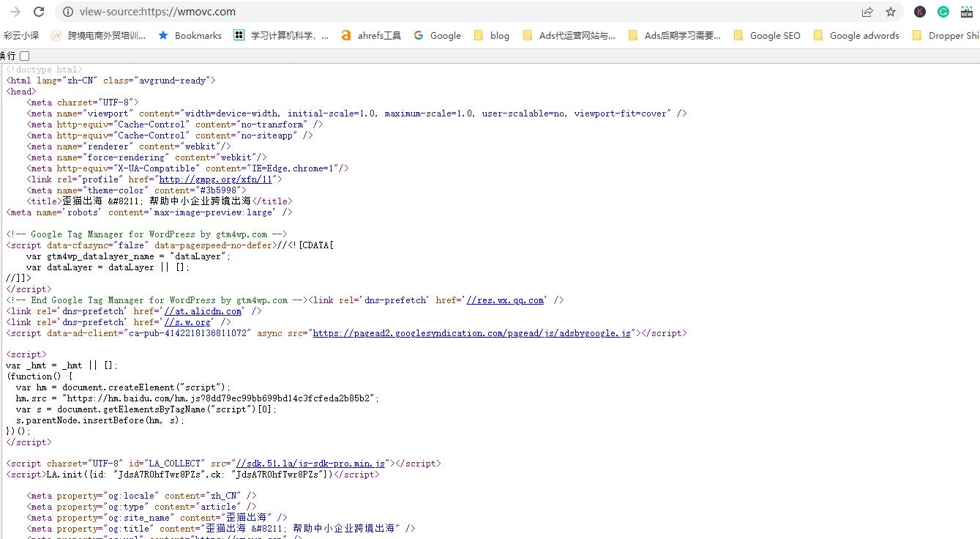
Task: Follow the http://gmpg.org/xfn/11 link
Action: [x=215, y=179]
